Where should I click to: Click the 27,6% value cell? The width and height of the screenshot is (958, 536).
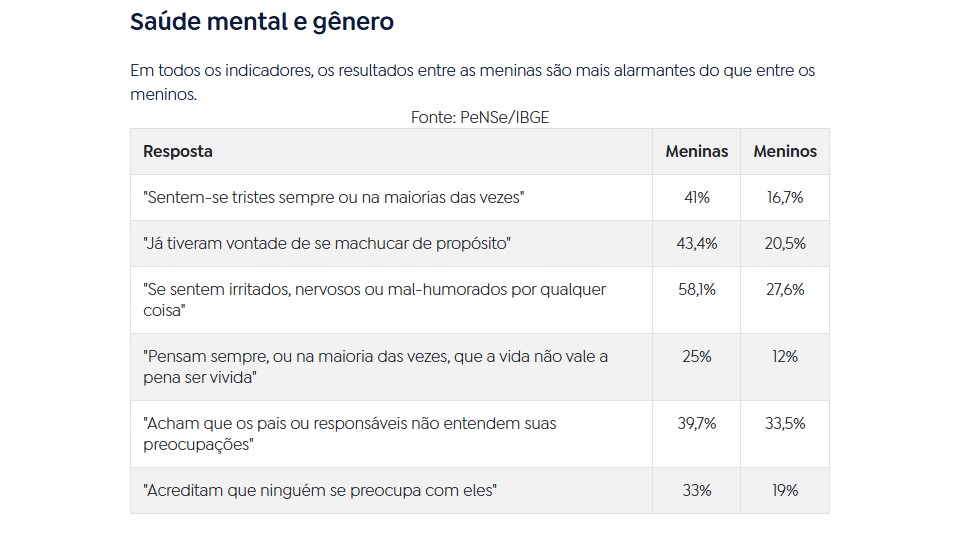(x=784, y=289)
